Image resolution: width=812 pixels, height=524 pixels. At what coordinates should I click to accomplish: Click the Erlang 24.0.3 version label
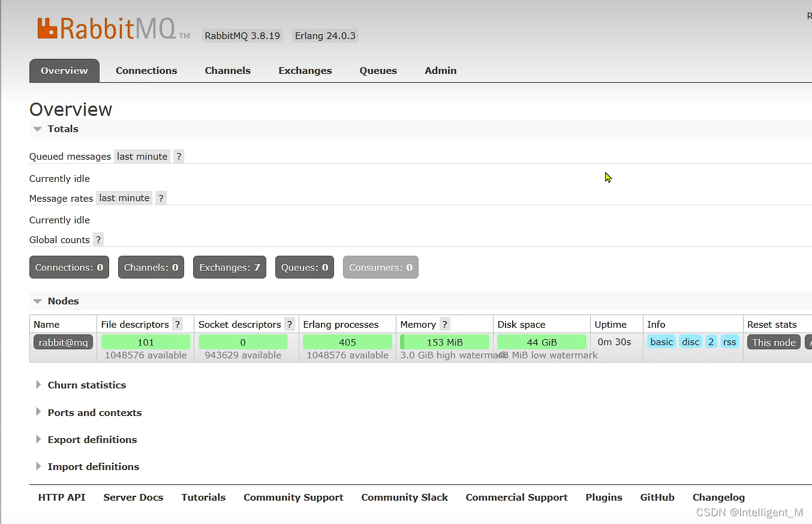325,36
